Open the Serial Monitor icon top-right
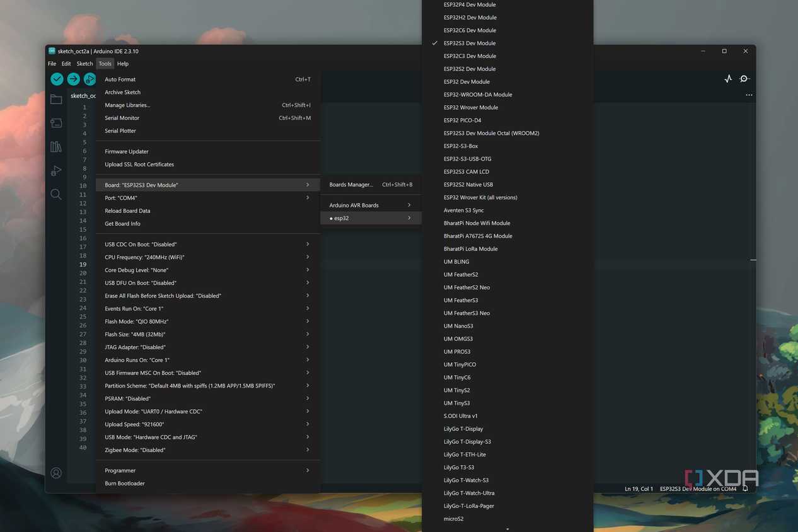The image size is (798, 532). 744,79
